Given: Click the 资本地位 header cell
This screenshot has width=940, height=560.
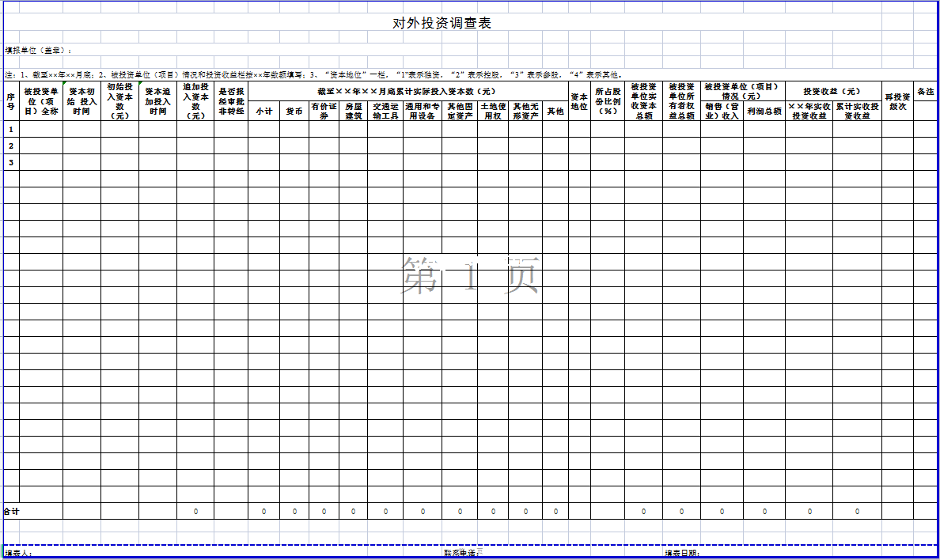Looking at the screenshot, I should [x=579, y=101].
